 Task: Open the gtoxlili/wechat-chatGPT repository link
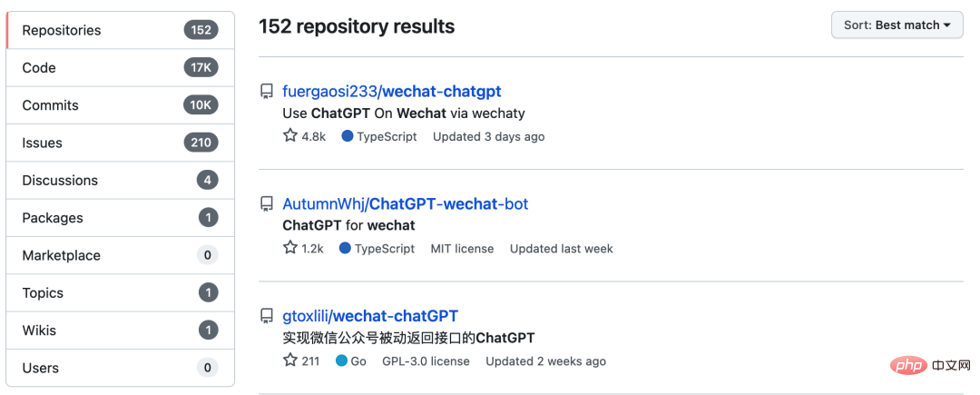pyautogui.click(x=370, y=315)
